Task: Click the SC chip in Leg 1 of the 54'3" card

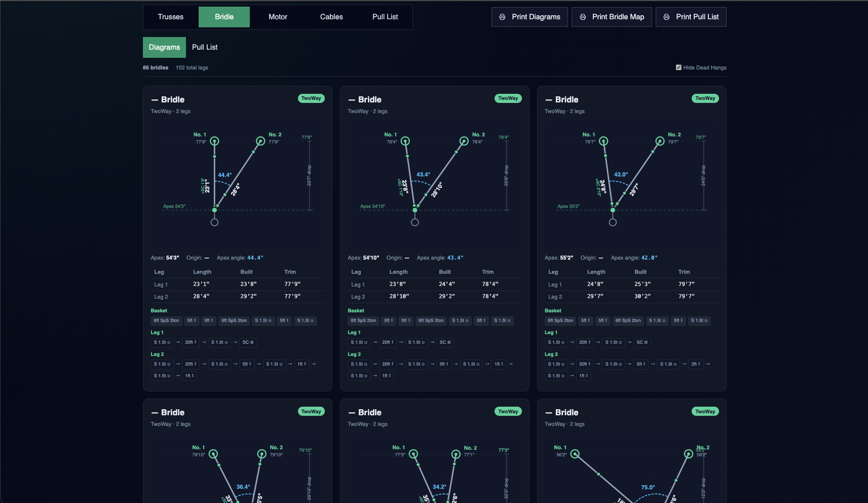Action: click(x=248, y=342)
